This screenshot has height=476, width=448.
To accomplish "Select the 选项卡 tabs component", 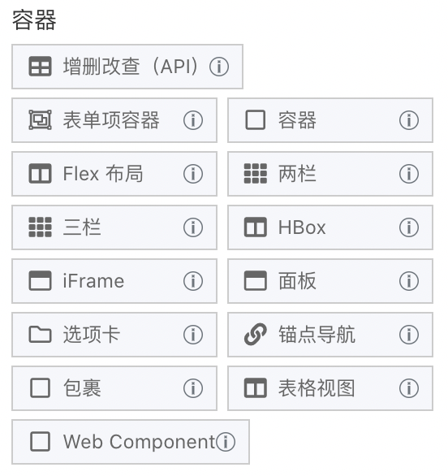I will coord(114,335).
